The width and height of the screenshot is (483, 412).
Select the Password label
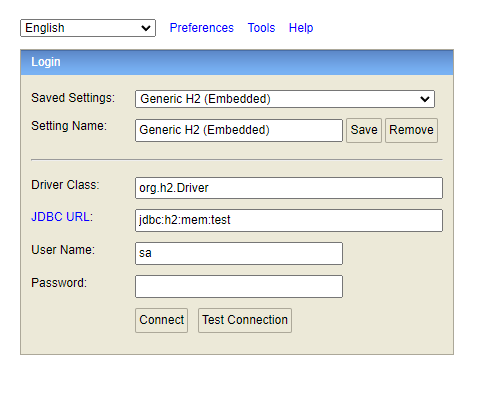(x=59, y=283)
